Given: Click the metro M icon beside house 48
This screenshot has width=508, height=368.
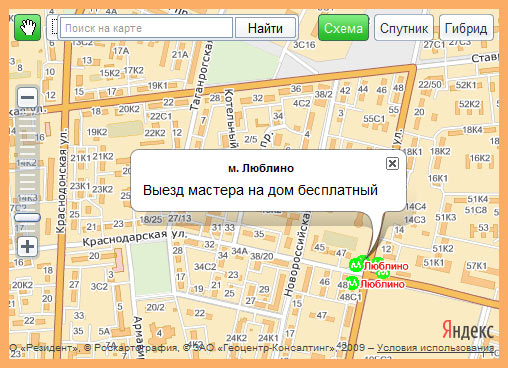Looking at the screenshot, I should [353, 283].
